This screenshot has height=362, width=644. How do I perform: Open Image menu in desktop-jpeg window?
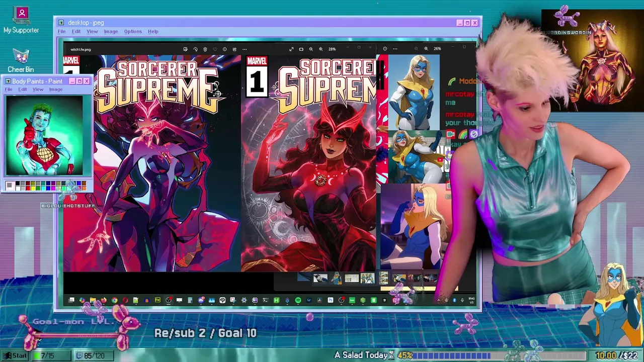[x=111, y=31]
